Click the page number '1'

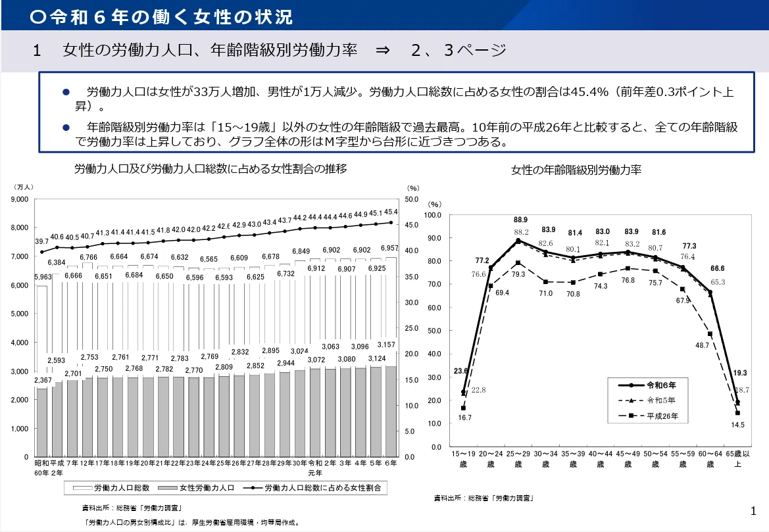753,512
